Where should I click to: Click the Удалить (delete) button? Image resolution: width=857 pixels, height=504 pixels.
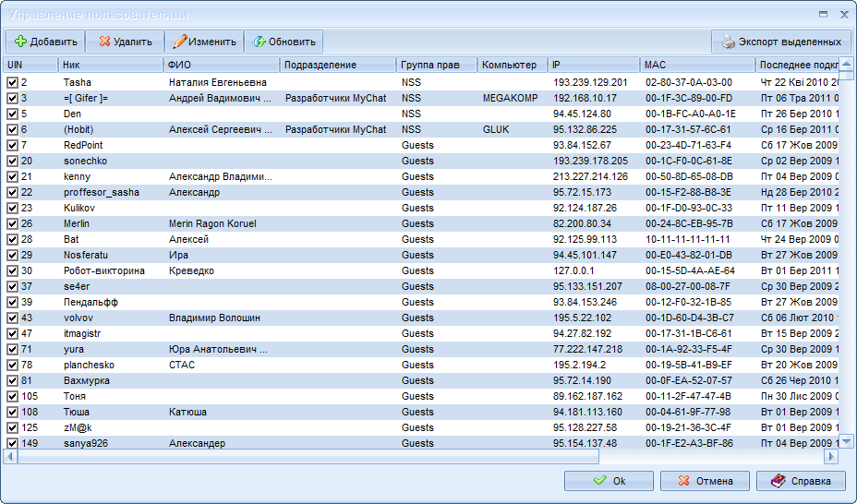pos(126,42)
